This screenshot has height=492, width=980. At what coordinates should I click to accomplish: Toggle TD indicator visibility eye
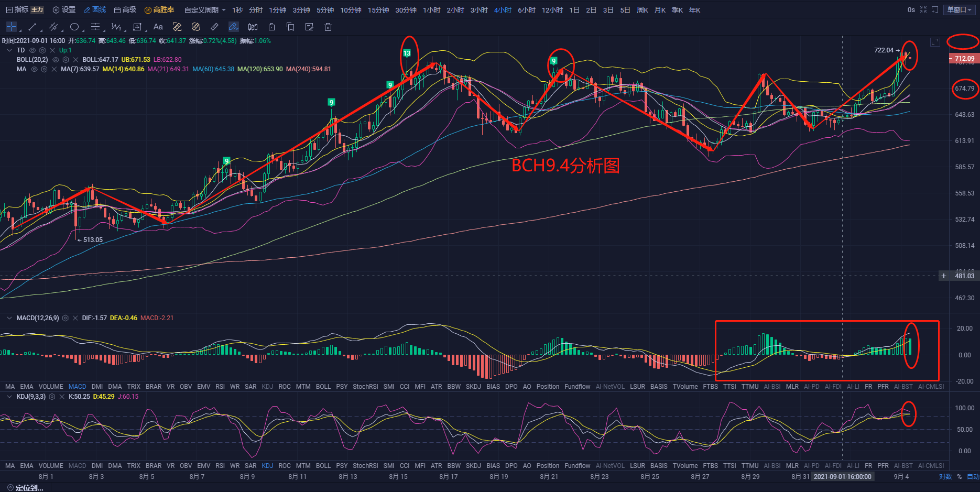tap(32, 50)
